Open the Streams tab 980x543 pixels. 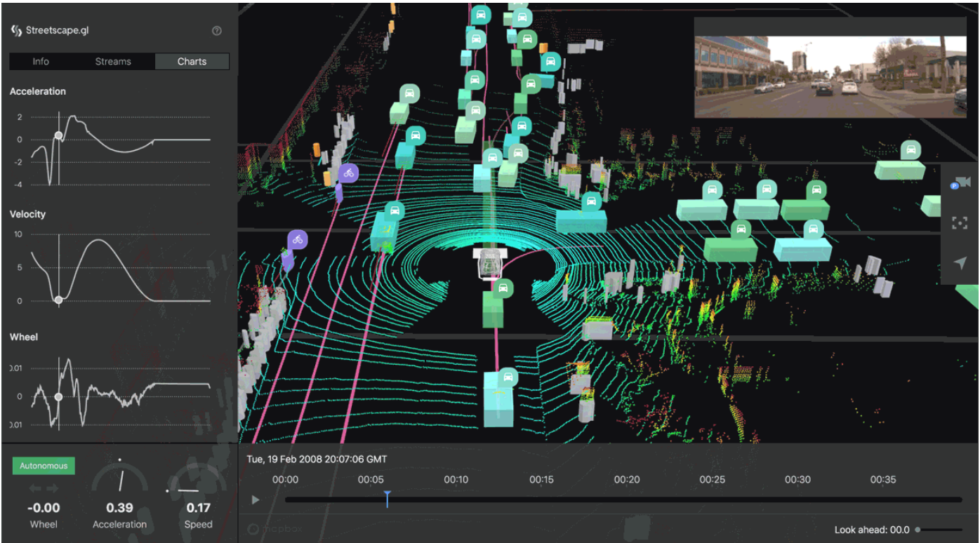[113, 62]
